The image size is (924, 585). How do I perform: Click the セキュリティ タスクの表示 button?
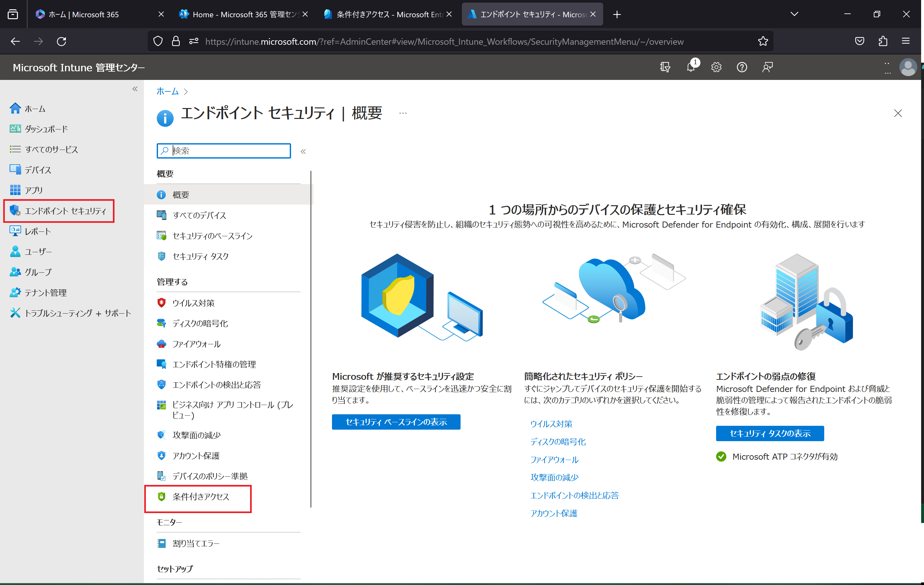pos(770,433)
